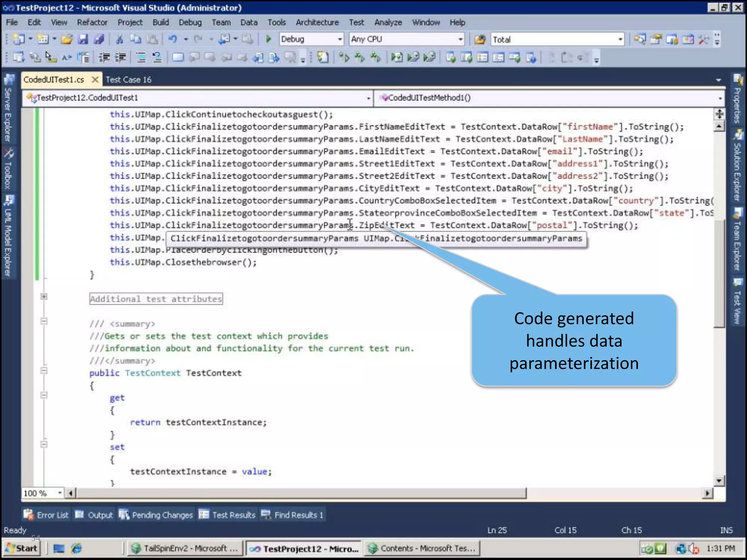Collapse the TestContext property block
Screen dimensions: 747x560
[x=44, y=370]
